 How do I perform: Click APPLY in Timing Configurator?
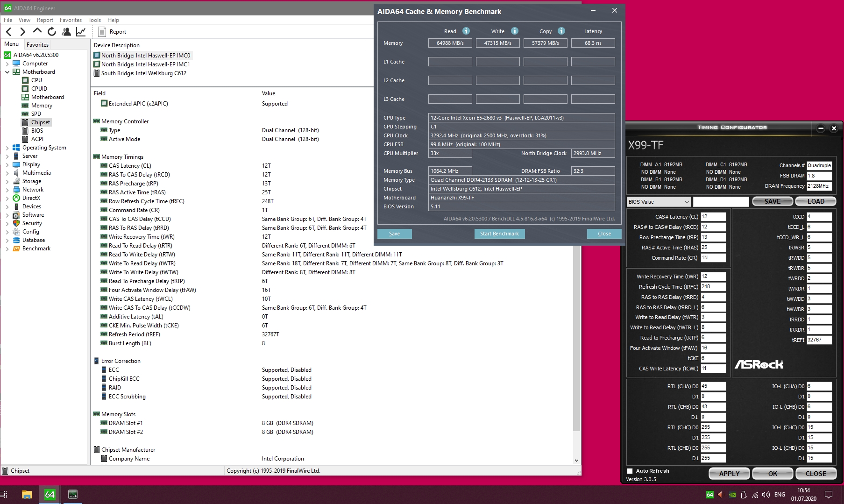click(x=729, y=474)
